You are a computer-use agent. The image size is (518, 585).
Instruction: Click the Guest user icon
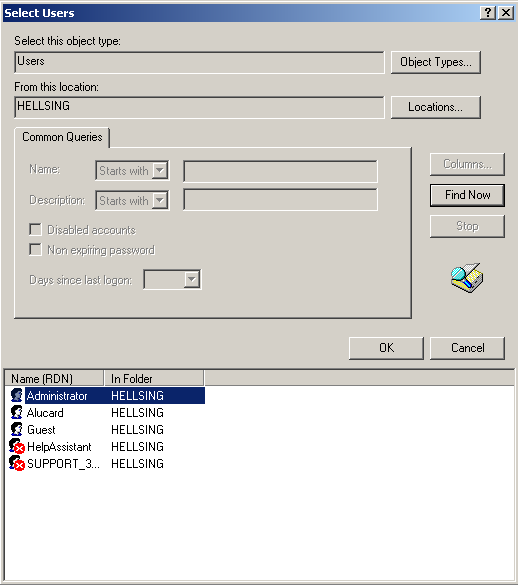pyautogui.click(x=17, y=429)
